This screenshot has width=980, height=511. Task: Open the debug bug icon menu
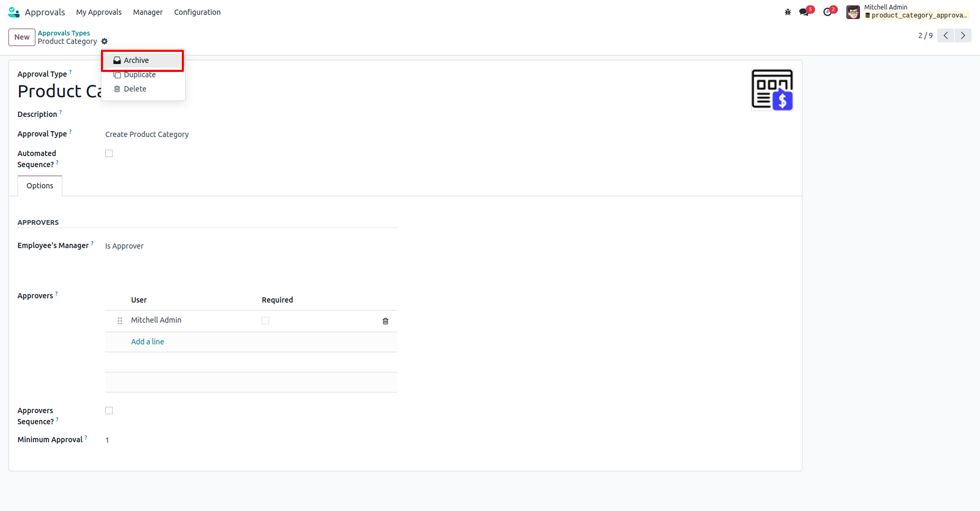[788, 12]
